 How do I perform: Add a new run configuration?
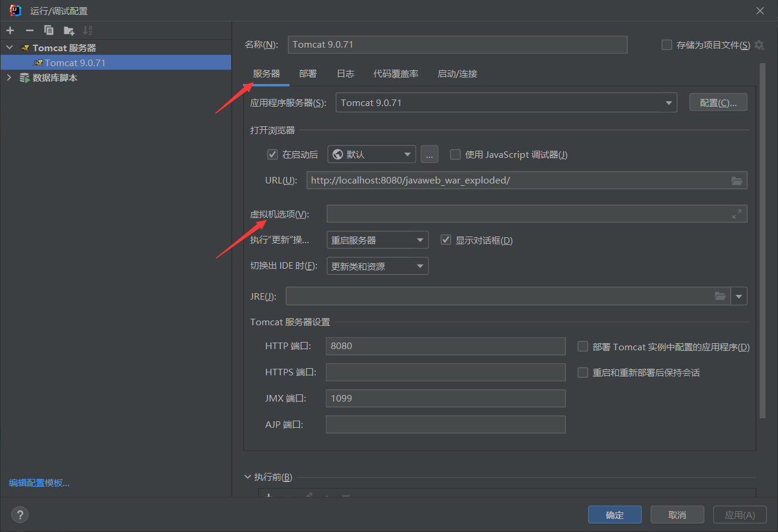(10, 30)
